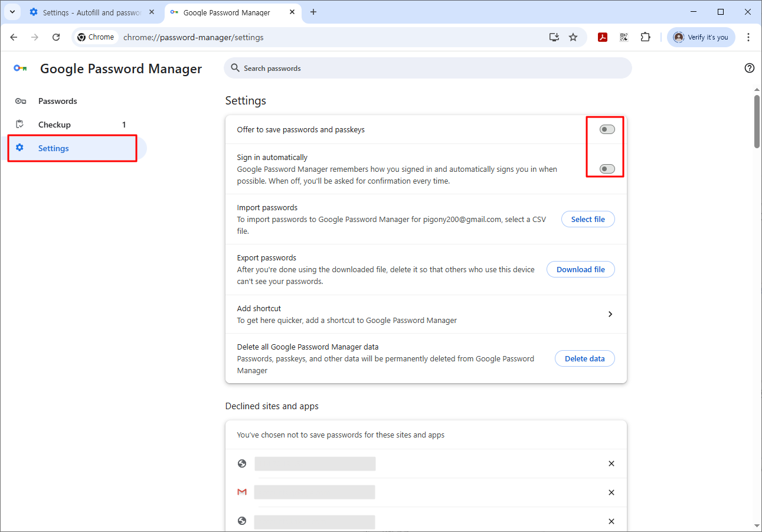Viewport: 762px width, 532px height.
Task: Click the Gmail icon in declined list
Action: pyautogui.click(x=241, y=492)
